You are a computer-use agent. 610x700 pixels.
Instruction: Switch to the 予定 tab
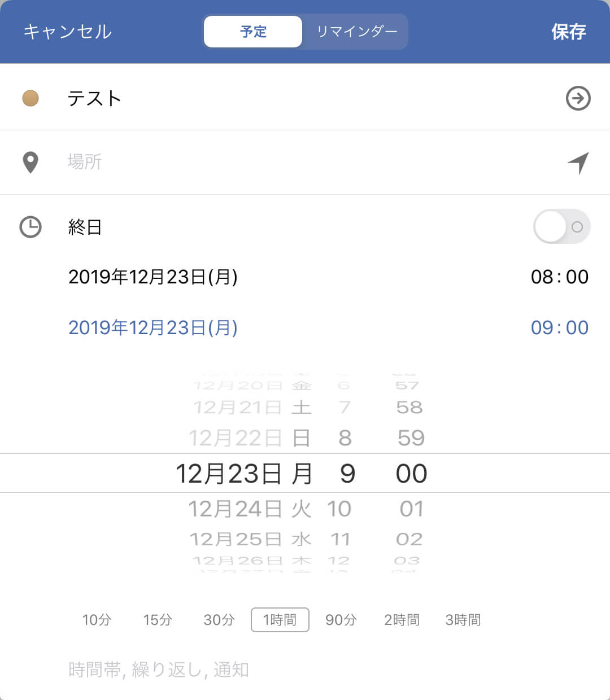[253, 32]
